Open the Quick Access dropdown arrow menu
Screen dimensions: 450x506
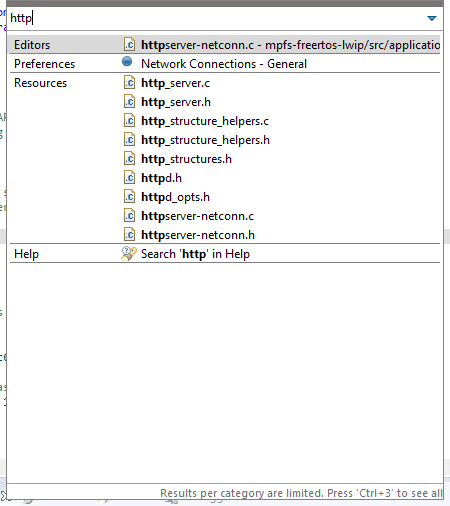click(x=432, y=18)
